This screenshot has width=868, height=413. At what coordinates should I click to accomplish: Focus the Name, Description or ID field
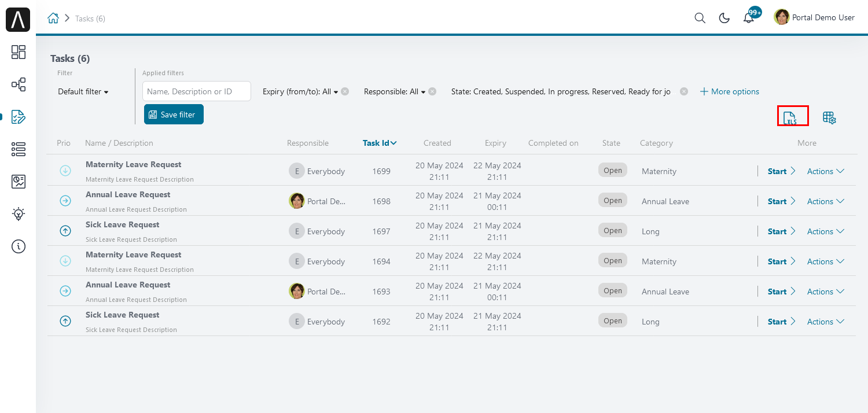click(197, 91)
